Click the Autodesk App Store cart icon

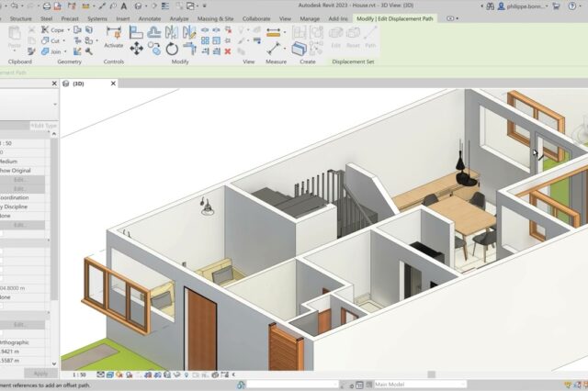(x=557, y=6)
